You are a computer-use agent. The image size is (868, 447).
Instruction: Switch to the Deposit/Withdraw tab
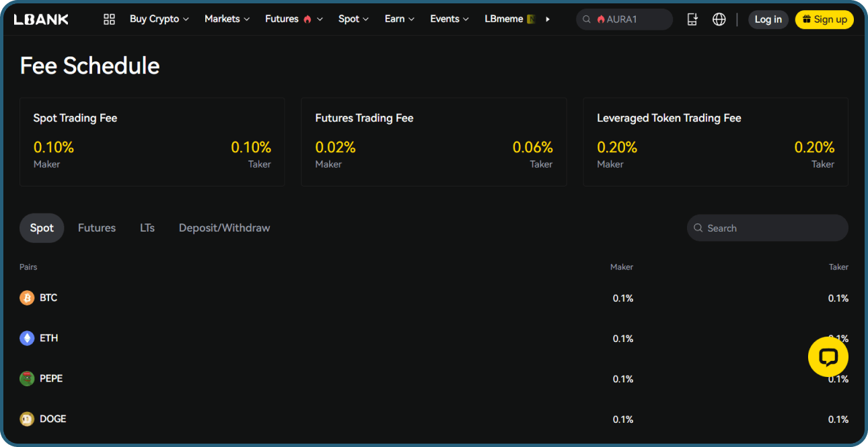click(x=224, y=228)
